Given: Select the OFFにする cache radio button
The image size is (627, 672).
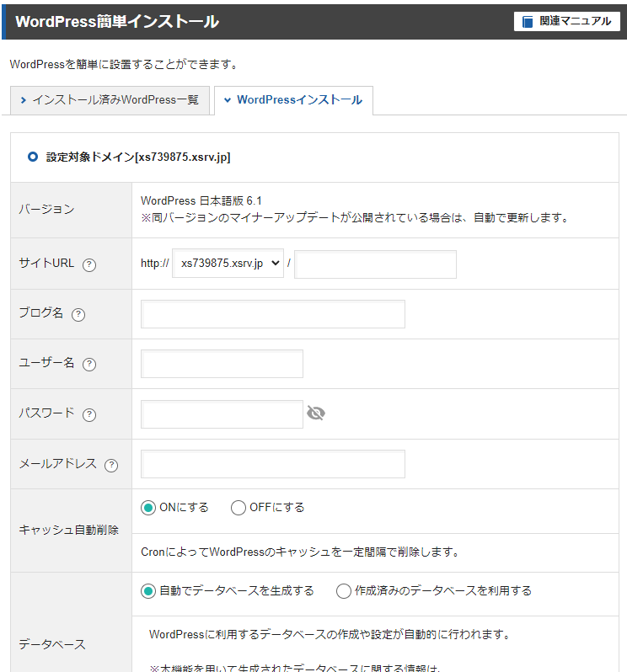Looking at the screenshot, I should click(238, 508).
